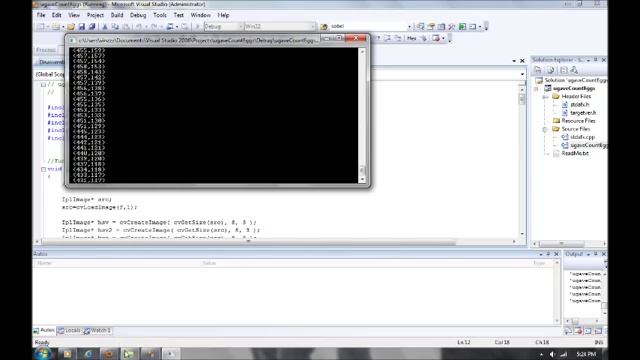Click the taskbar clock showing 5:24 PM
Image resolution: width=640 pixels, height=360 pixels.
pyautogui.click(x=587, y=354)
